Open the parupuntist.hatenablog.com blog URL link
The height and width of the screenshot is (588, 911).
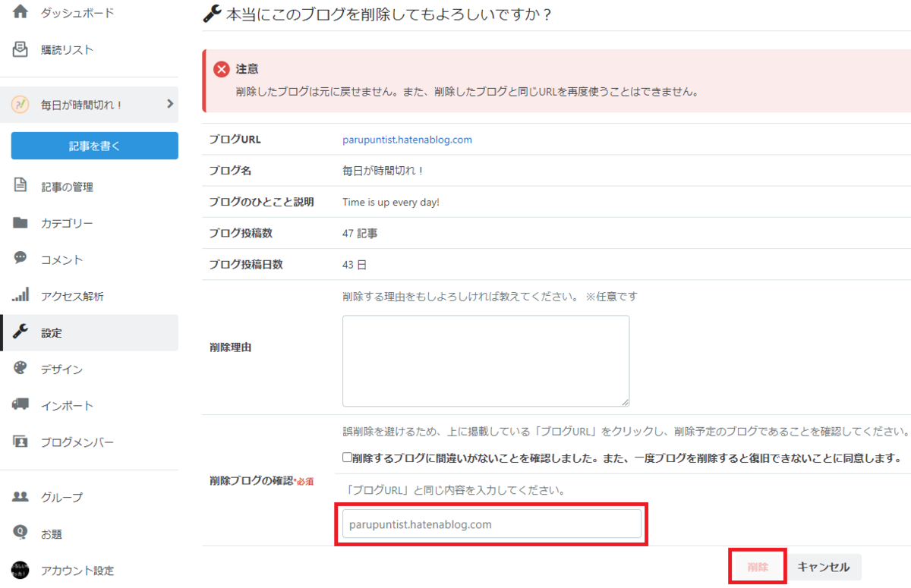coord(408,140)
